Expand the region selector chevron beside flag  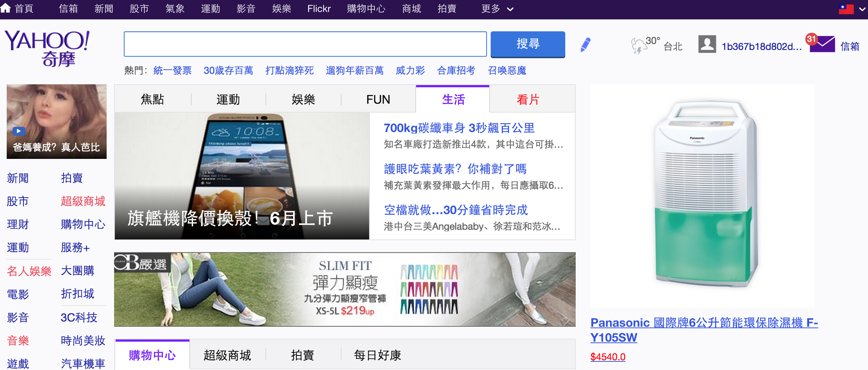pos(862,9)
